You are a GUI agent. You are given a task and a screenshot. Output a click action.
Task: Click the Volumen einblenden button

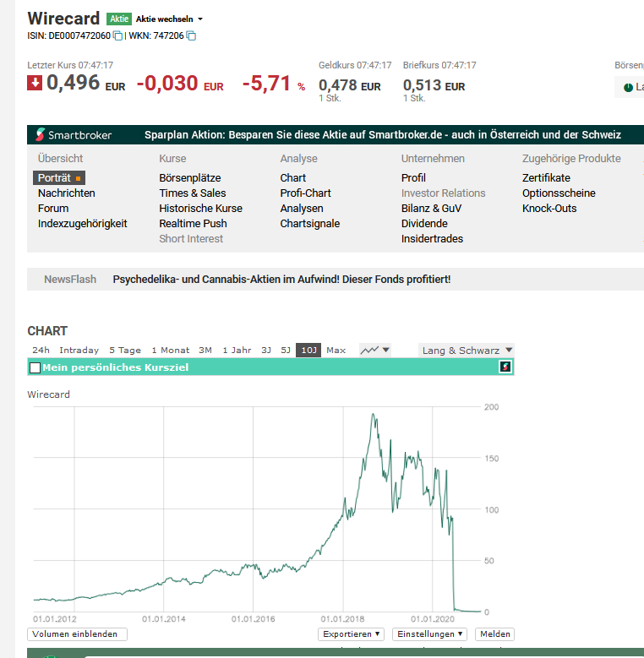pyautogui.click(x=77, y=634)
